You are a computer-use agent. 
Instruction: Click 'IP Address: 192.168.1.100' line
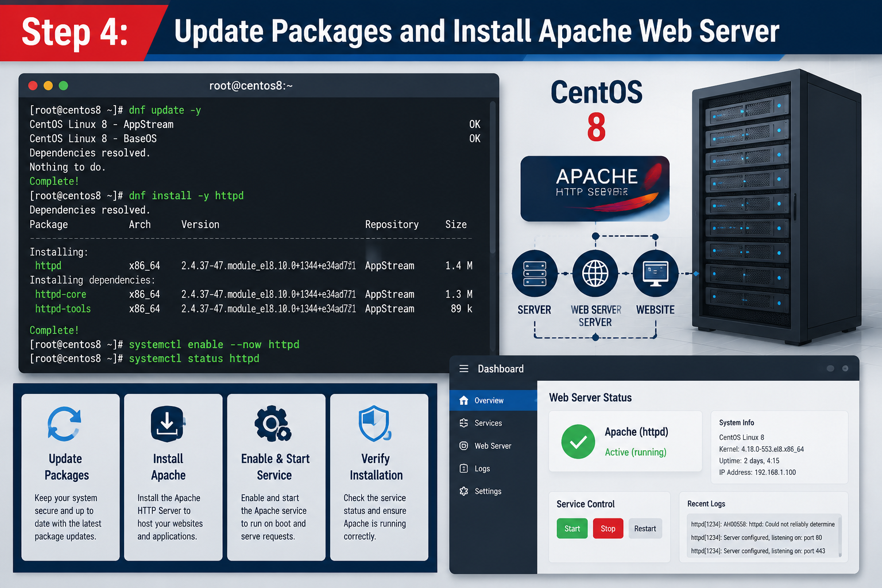coord(757,473)
